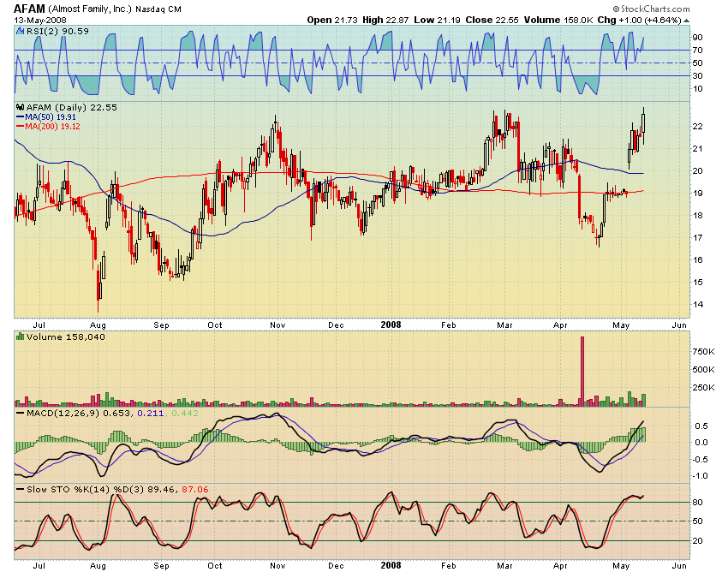Click the "Slow STO %K(14) %D(3) 89.46" label
The image size is (728, 572).
[x=102, y=489]
